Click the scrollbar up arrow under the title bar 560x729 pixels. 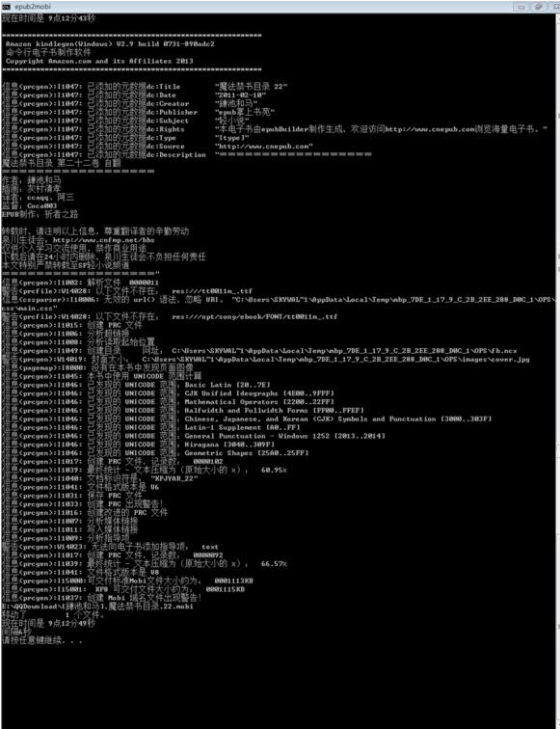(x=558, y=17)
